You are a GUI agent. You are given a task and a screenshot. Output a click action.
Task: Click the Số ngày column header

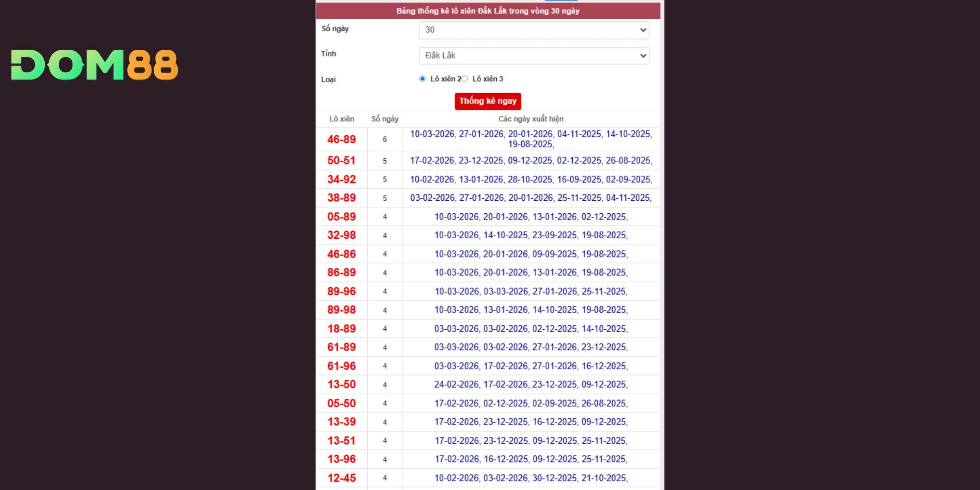[385, 119]
